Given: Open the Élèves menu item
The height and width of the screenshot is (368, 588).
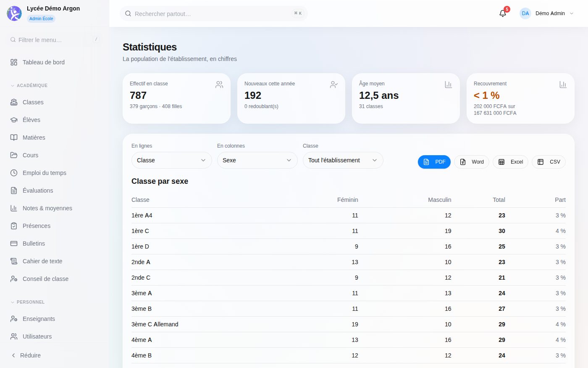Looking at the screenshot, I should point(55,120).
